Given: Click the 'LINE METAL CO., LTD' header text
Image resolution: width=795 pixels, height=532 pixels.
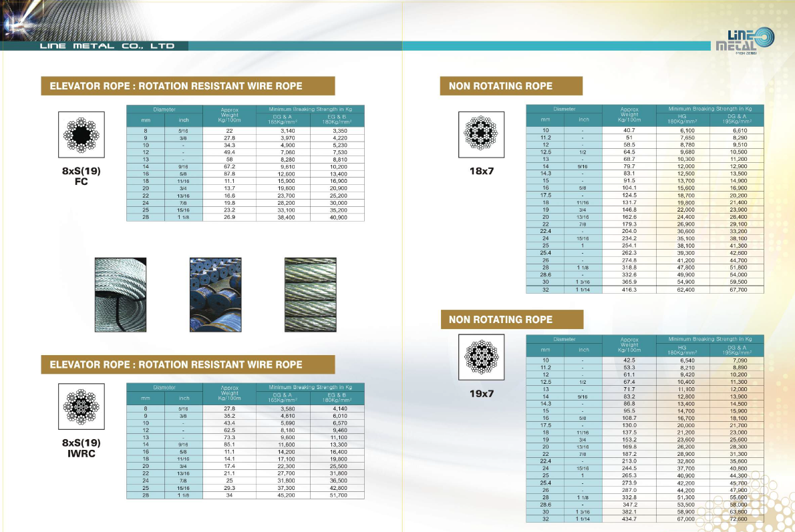Looking at the screenshot, I should click(107, 46).
